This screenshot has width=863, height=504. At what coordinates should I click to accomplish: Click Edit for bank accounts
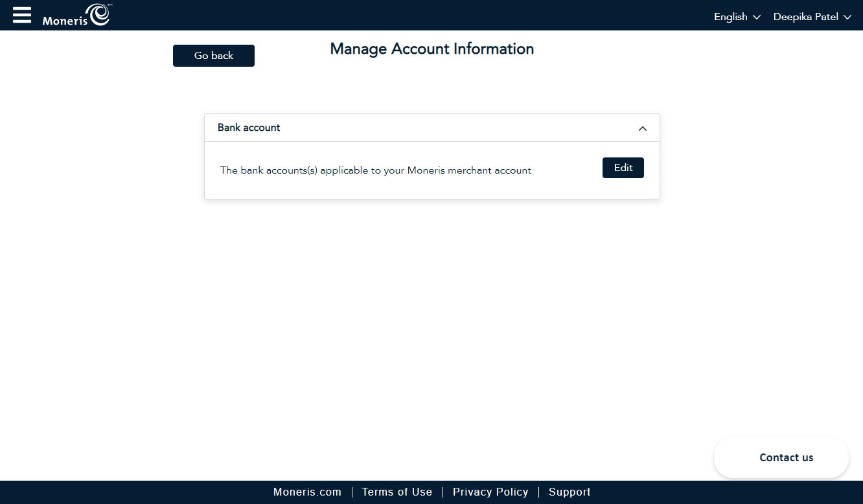(x=623, y=168)
